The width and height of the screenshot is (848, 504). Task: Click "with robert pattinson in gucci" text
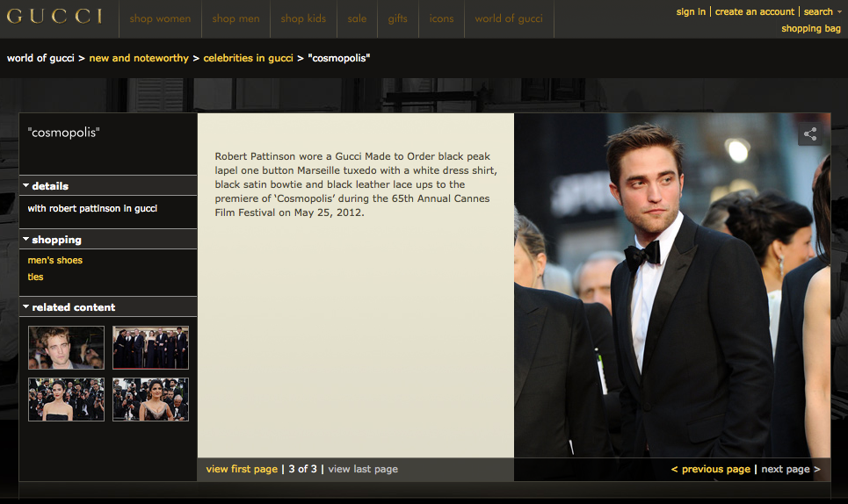point(92,208)
